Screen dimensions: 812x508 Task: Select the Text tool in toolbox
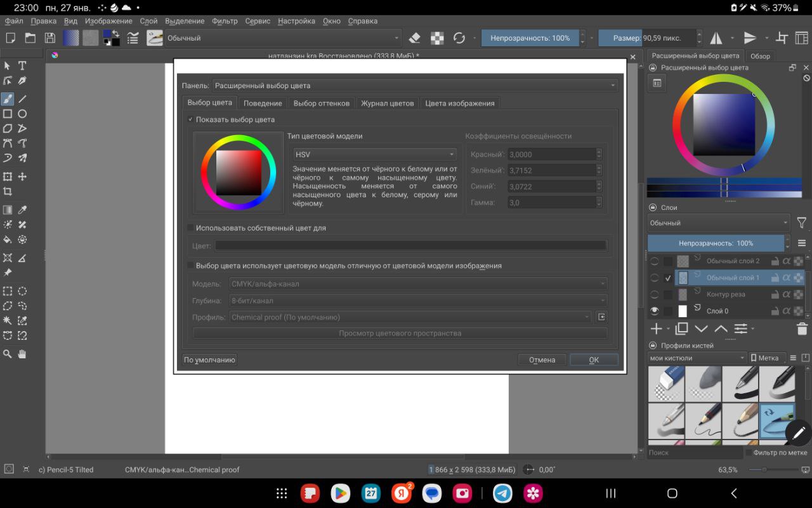[22, 66]
